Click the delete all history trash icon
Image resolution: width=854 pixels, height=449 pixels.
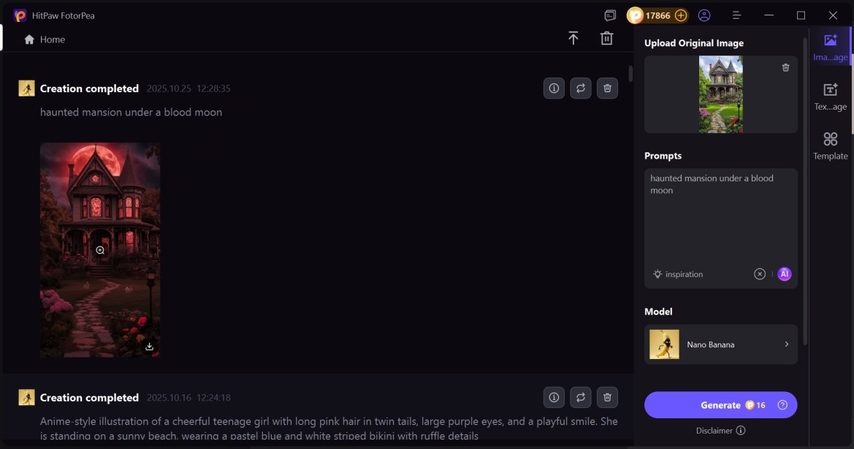click(x=607, y=38)
